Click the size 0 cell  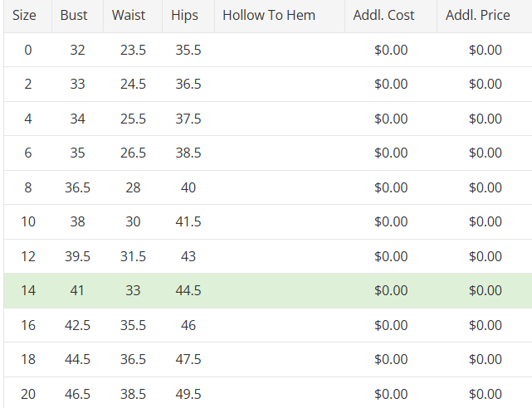click(x=28, y=50)
